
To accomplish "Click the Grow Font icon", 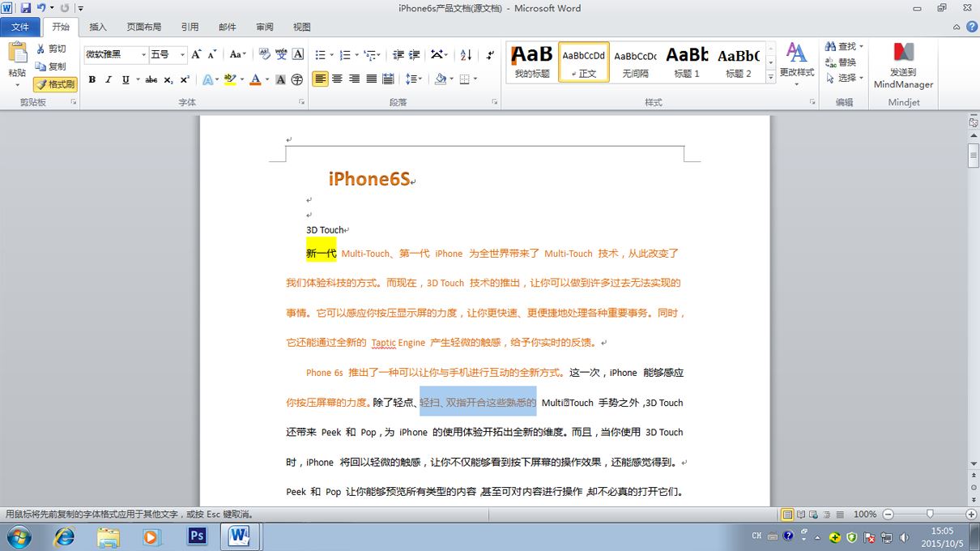I will [197, 54].
